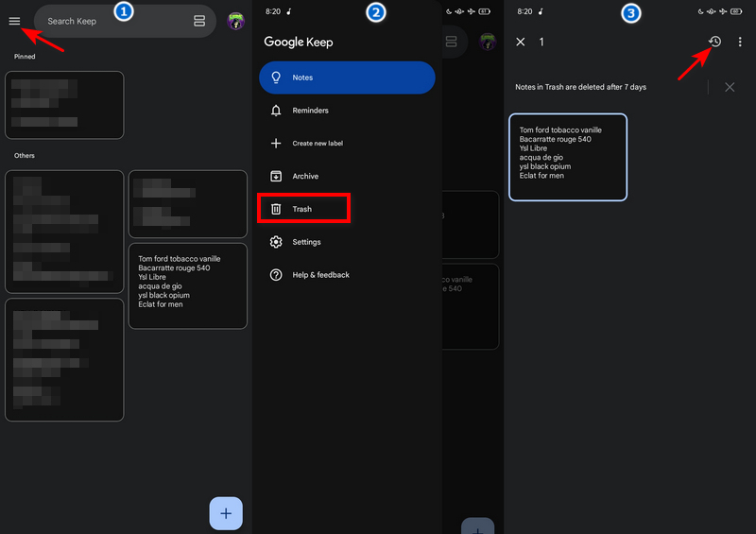Viewport: 756px width, 534px height.
Task: Open Help & feedback
Action: 347,275
